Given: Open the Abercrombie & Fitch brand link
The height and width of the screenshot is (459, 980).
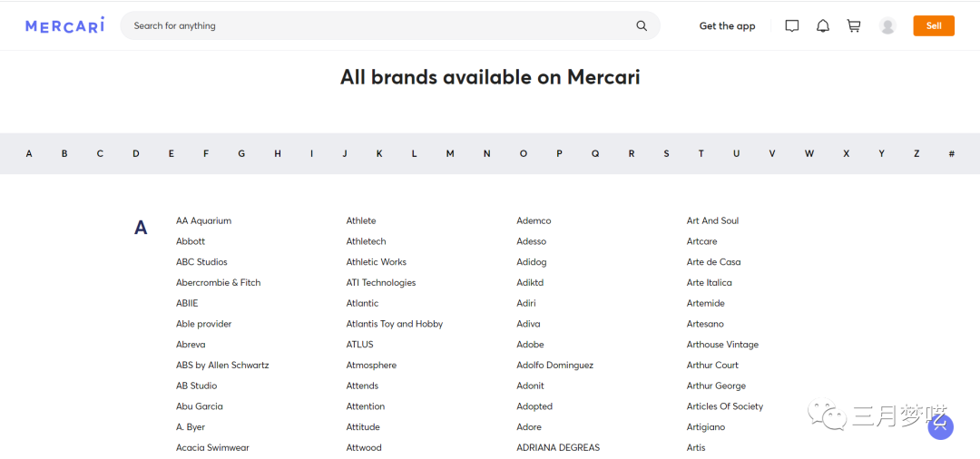Looking at the screenshot, I should point(219,283).
